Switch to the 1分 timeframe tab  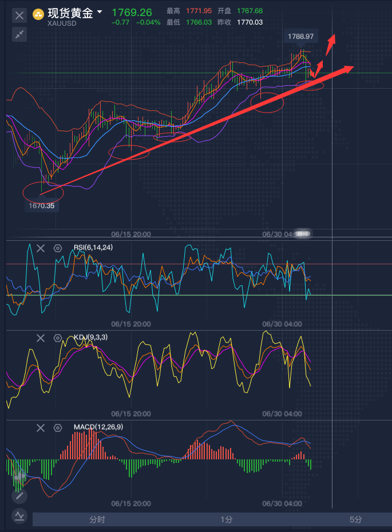227,519
